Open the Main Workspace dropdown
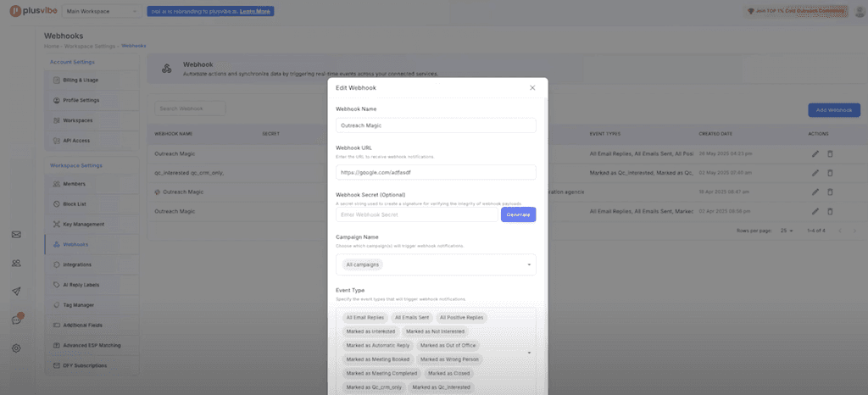 click(102, 11)
